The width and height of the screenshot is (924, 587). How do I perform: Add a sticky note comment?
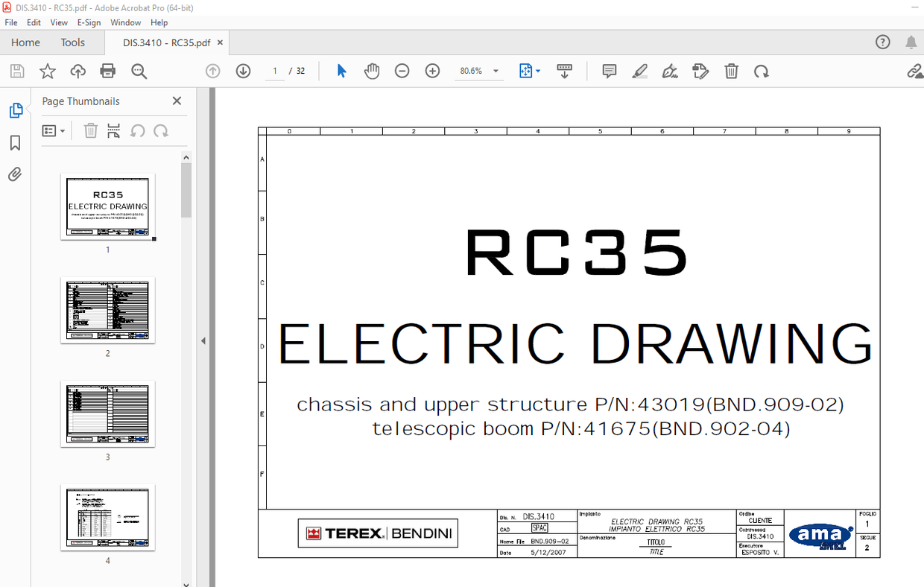(609, 71)
